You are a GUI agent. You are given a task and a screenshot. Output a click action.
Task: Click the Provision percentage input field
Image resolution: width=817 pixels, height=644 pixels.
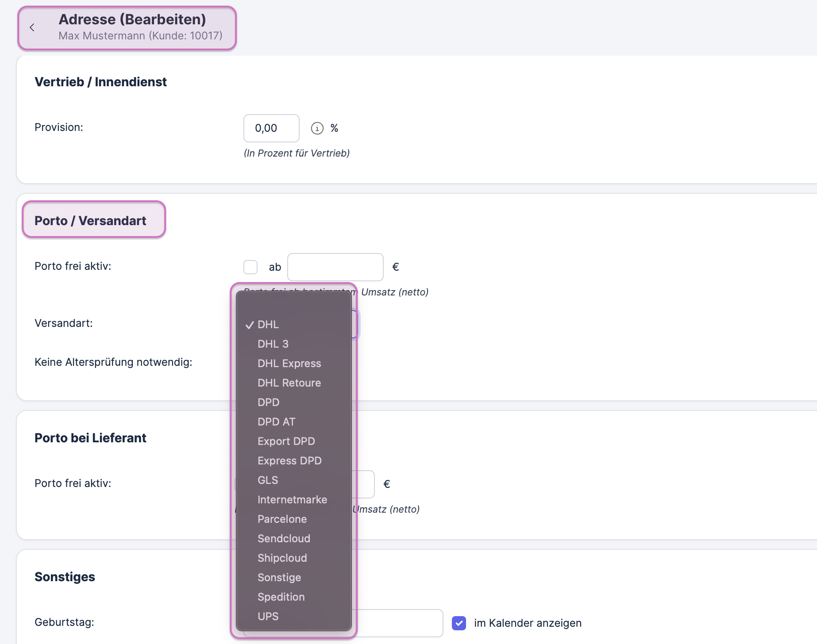click(x=271, y=128)
